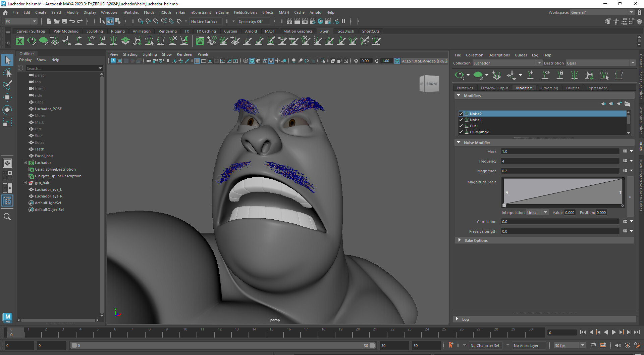
Task: Click the Save Scene icon
Action: point(64,21)
